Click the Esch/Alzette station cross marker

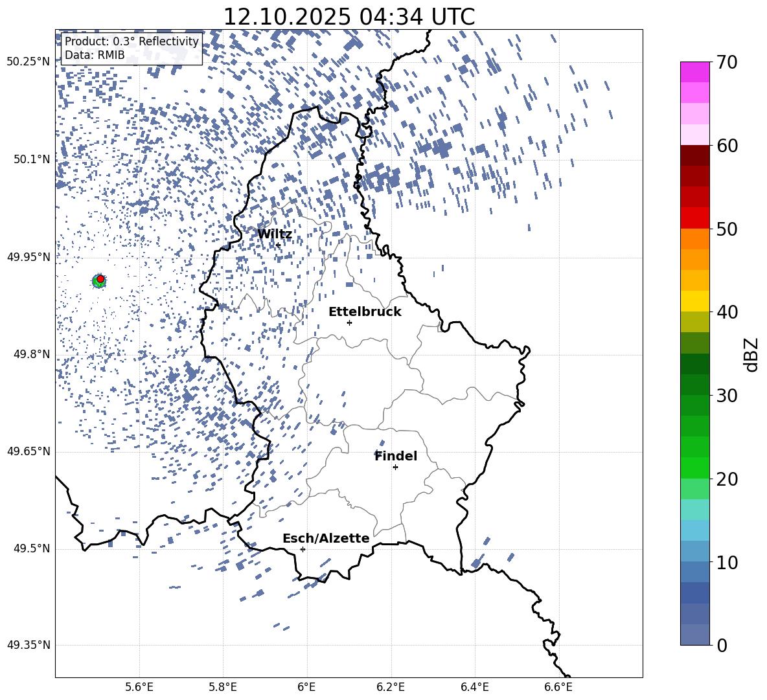(303, 549)
